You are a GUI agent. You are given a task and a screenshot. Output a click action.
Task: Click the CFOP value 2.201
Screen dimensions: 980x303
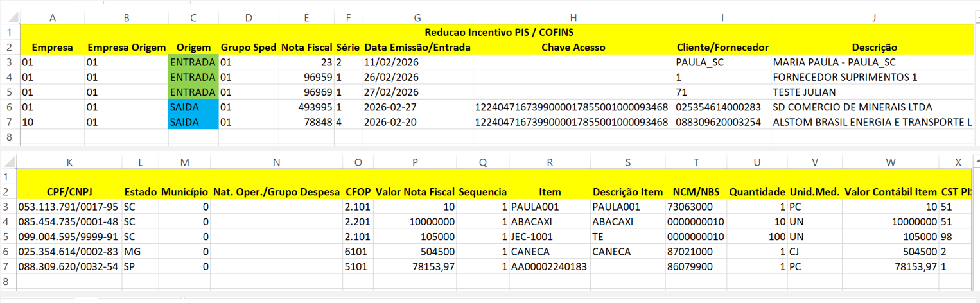click(x=358, y=221)
